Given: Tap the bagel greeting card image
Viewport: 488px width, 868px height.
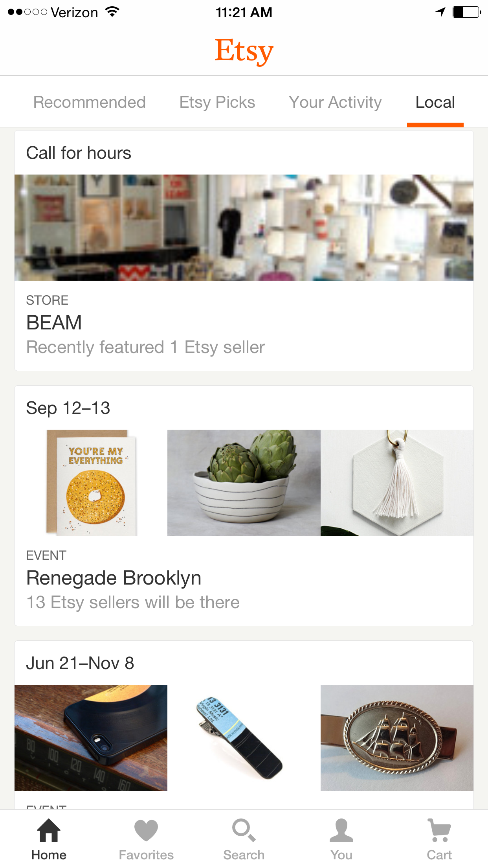Looking at the screenshot, I should pos(91,483).
